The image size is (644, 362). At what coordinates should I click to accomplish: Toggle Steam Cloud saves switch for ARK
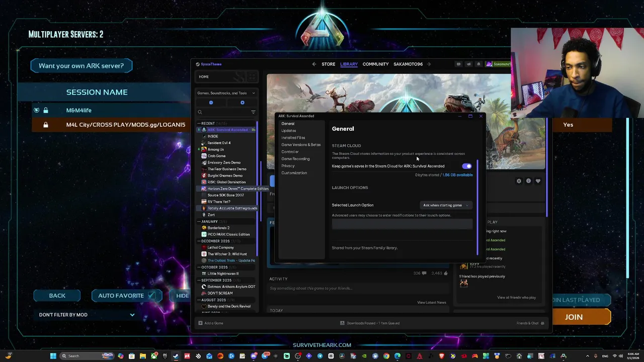(467, 166)
